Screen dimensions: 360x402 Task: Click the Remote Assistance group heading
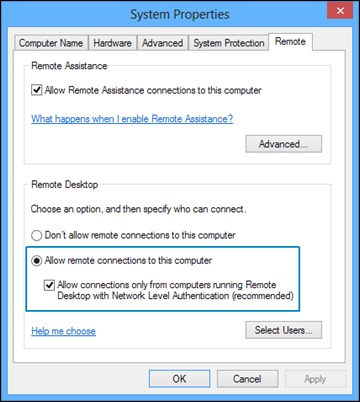click(69, 66)
